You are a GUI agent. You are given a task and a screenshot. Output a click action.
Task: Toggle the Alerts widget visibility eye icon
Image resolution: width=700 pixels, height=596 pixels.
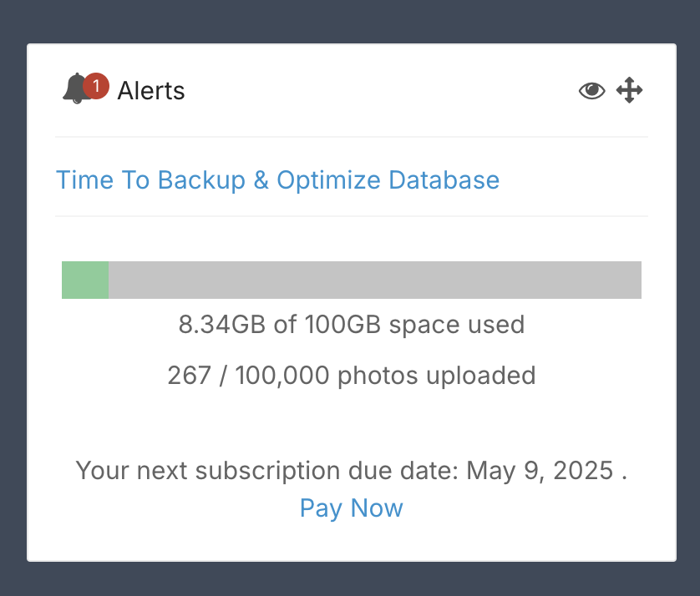point(592,90)
